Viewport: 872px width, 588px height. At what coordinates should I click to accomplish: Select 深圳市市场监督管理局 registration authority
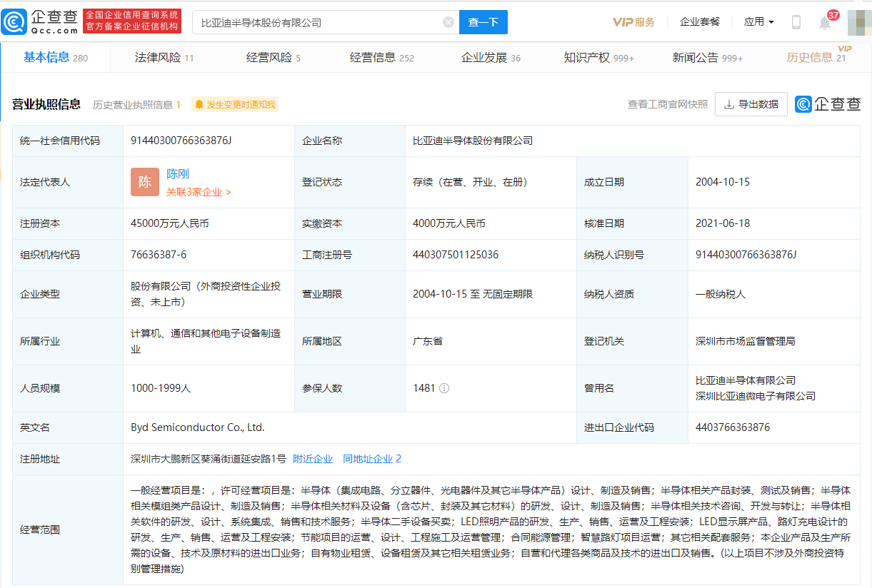pos(746,341)
